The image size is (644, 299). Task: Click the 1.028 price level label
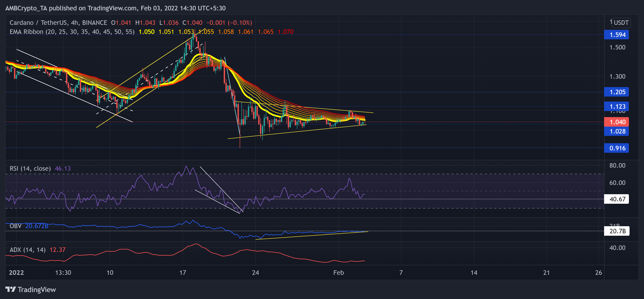coord(616,131)
